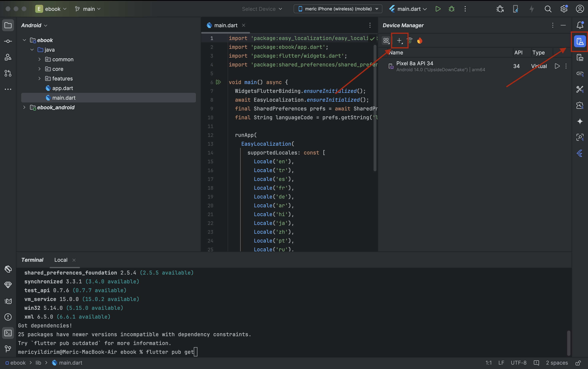Select the main.dart editor tab

pos(225,25)
